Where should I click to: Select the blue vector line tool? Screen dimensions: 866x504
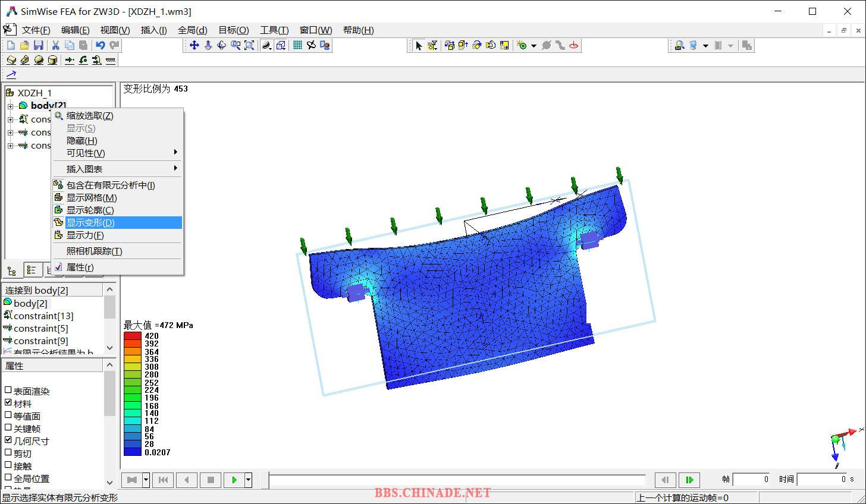click(11, 74)
